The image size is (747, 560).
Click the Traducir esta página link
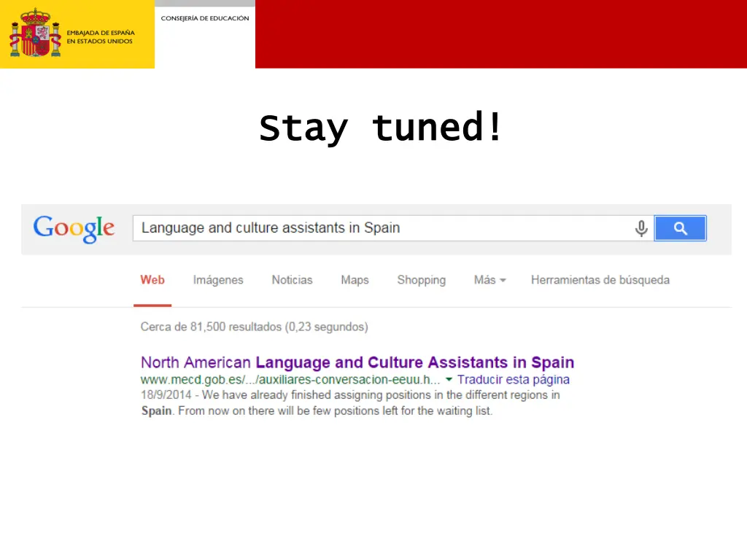(x=514, y=379)
